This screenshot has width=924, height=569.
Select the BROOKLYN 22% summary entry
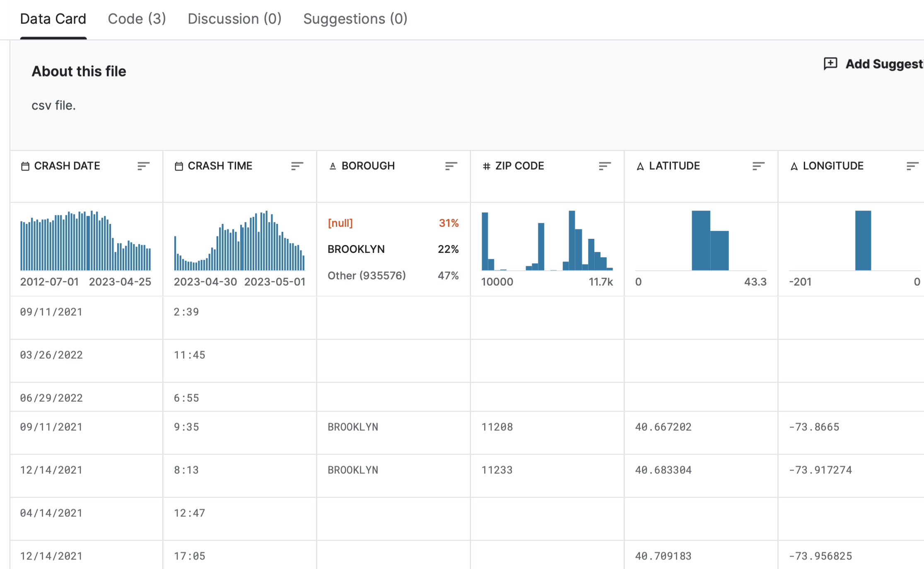393,249
